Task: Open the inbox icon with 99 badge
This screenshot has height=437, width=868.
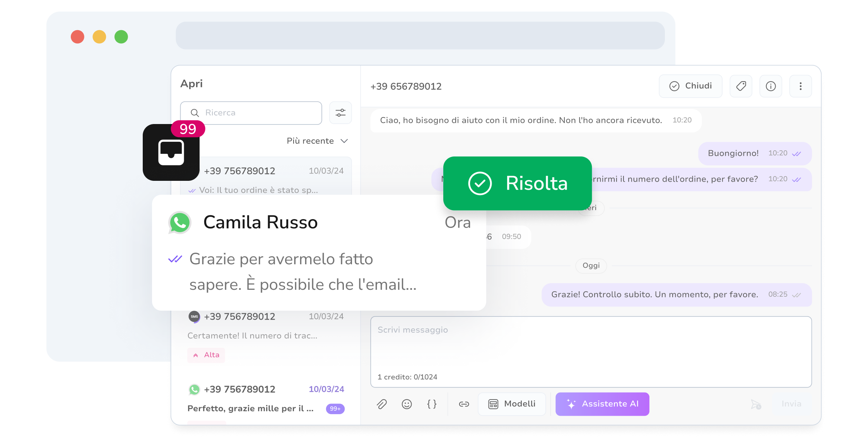Action: (x=171, y=152)
